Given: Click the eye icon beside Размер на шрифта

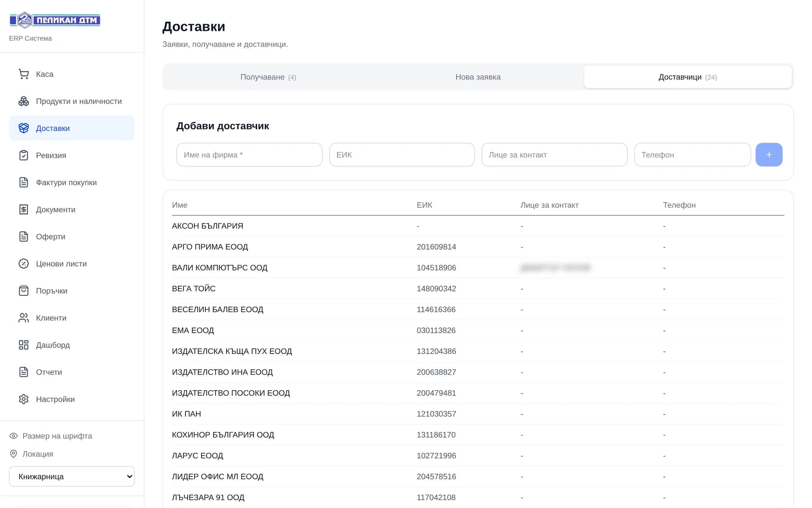Looking at the screenshot, I should 13,436.
